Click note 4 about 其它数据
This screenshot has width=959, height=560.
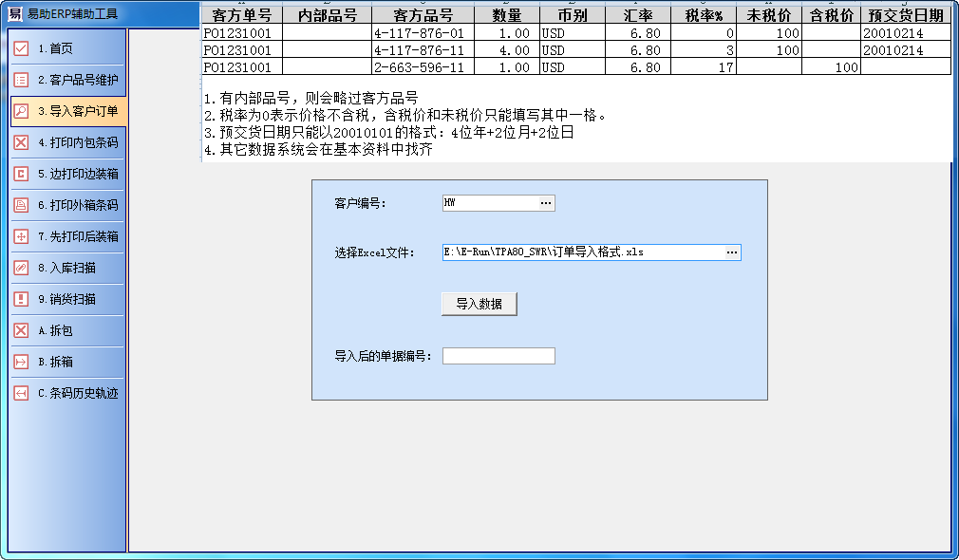pyautogui.click(x=319, y=149)
